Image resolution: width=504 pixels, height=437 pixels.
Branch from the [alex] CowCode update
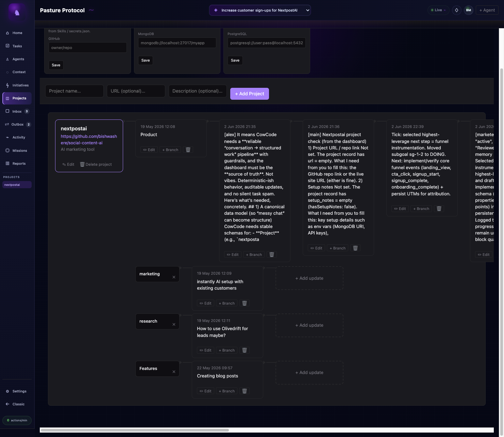click(x=254, y=255)
